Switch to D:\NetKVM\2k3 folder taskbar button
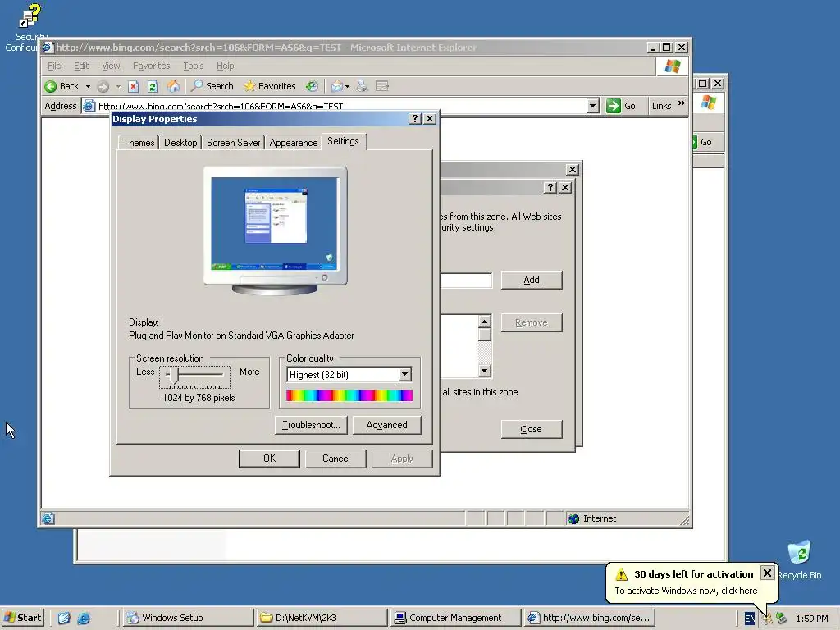This screenshot has width=840, height=630. pos(321,618)
